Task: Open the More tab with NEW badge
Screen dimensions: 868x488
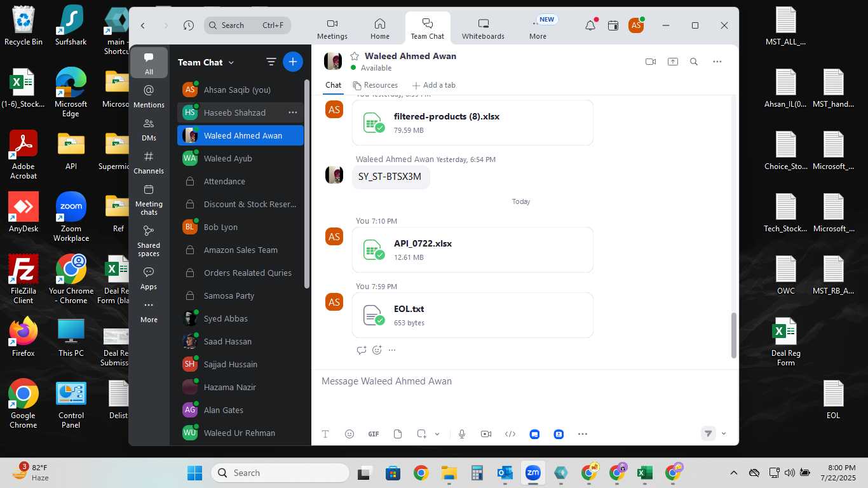Action: tap(538, 29)
